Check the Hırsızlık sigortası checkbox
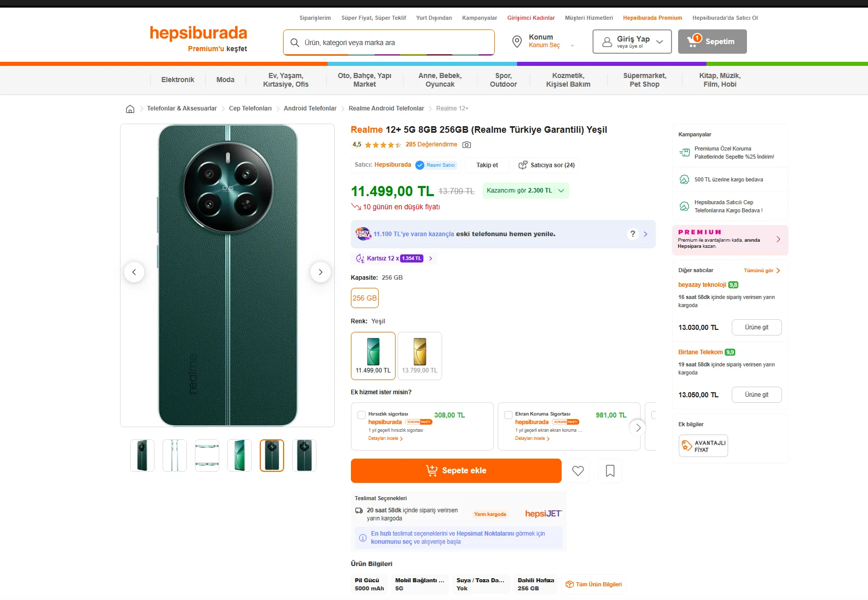Viewport: 868px width, 600px height. (x=362, y=415)
